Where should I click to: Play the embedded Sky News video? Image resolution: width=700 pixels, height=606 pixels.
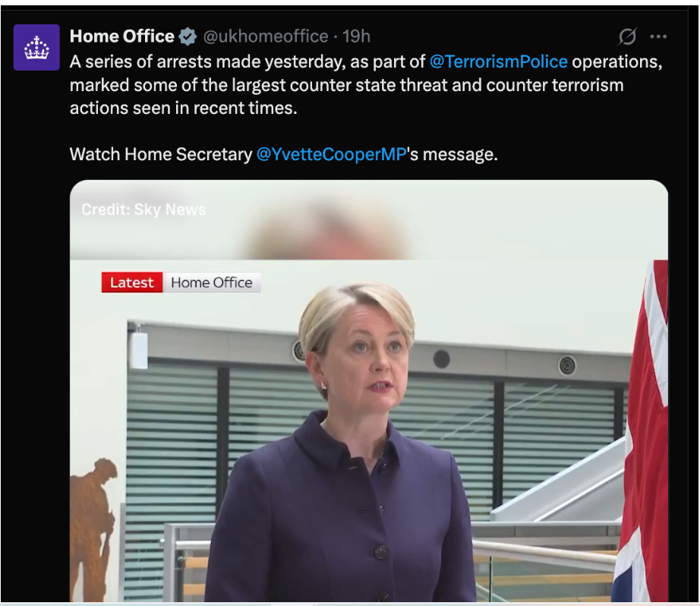coord(369,391)
